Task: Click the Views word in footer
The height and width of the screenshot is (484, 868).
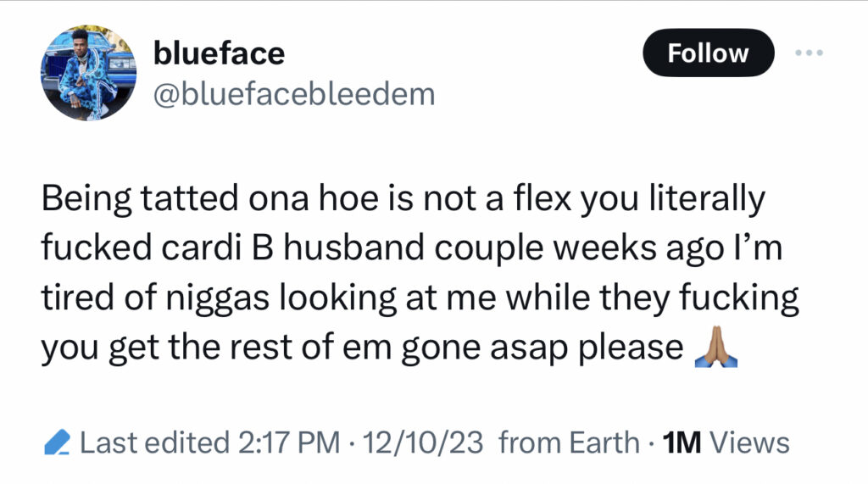Action: [749, 442]
